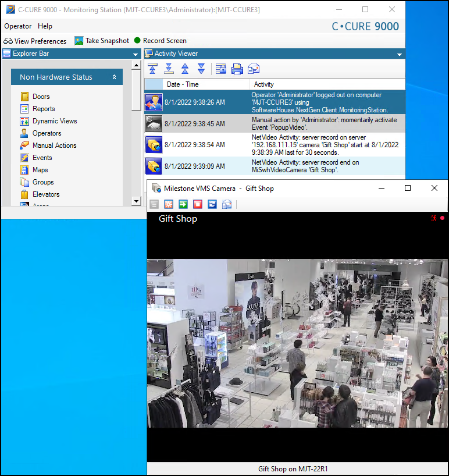
Task: Click the scroll lock list icon
Action: pyautogui.click(x=221, y=69)
